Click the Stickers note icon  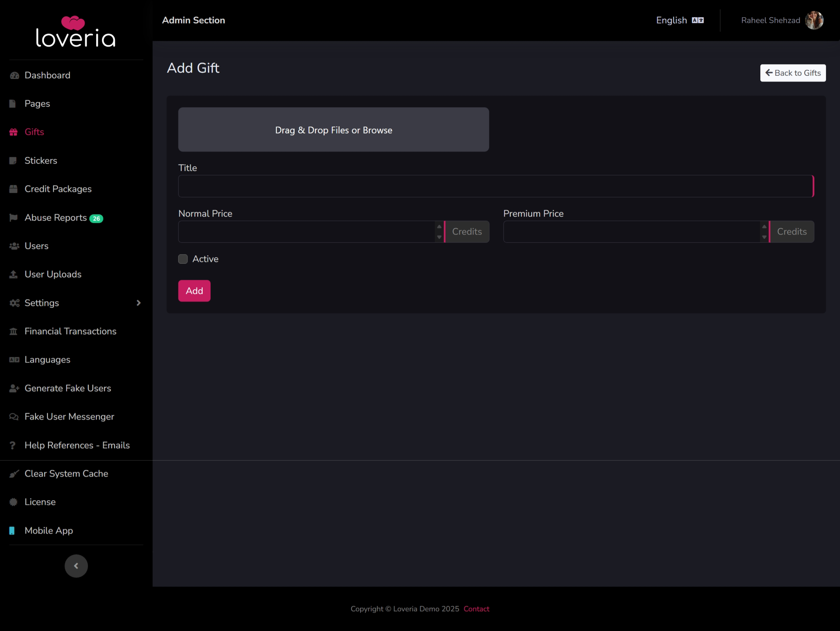[13, 161]
